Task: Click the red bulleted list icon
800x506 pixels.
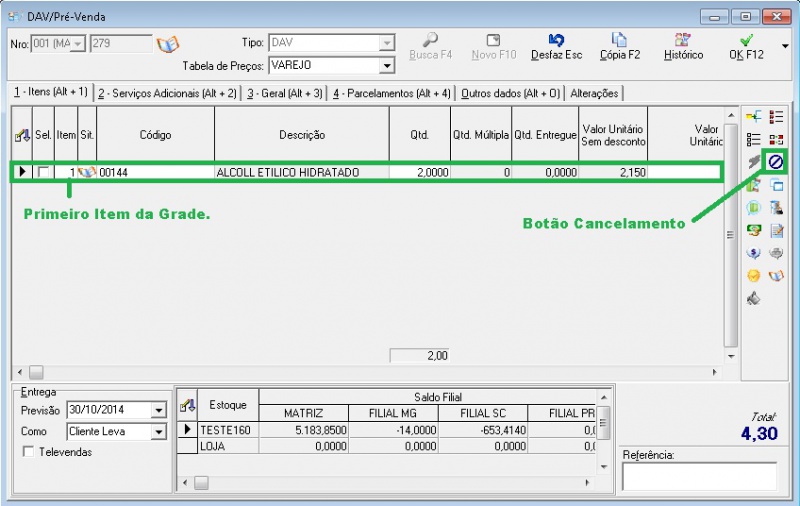Action: [776, 117]
